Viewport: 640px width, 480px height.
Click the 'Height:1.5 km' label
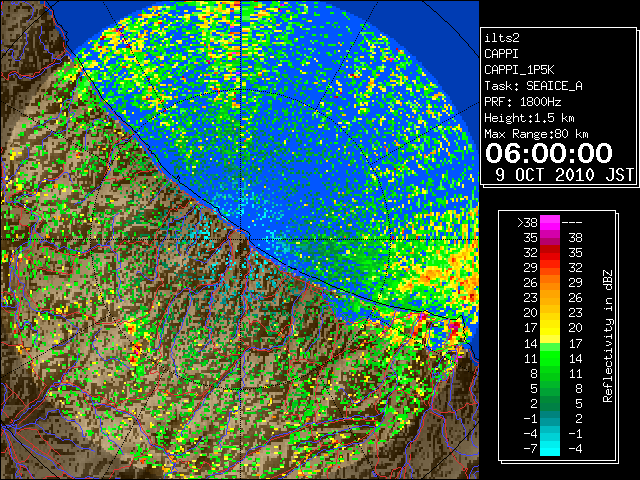pyautogui.click(x=529, y=118)
